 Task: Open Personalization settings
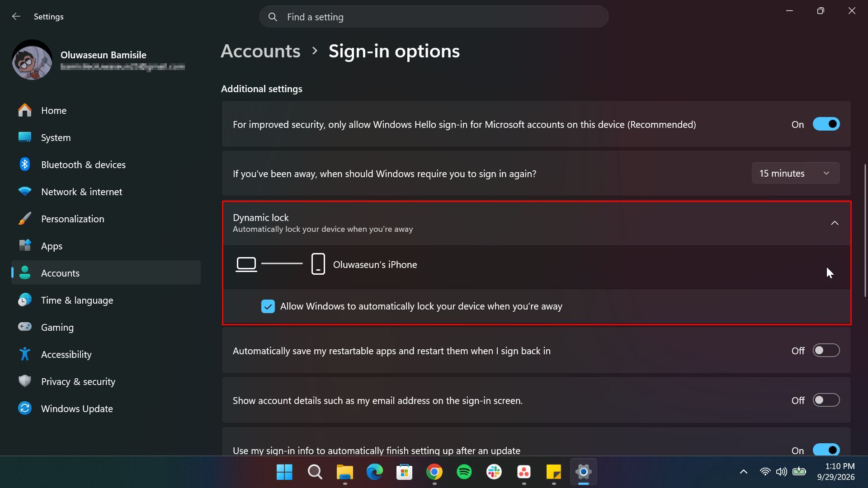point(106,219)
